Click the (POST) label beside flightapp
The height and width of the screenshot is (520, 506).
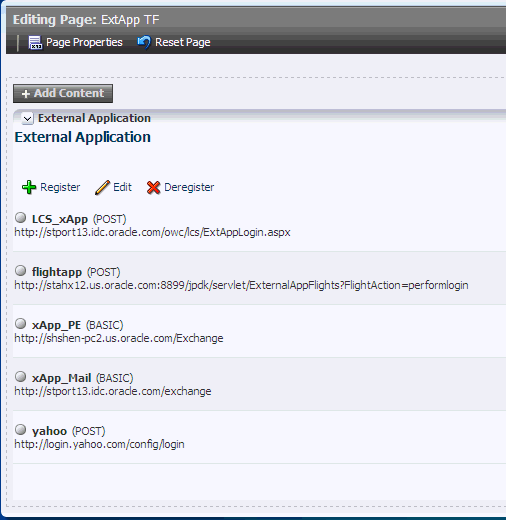[104, 272]
